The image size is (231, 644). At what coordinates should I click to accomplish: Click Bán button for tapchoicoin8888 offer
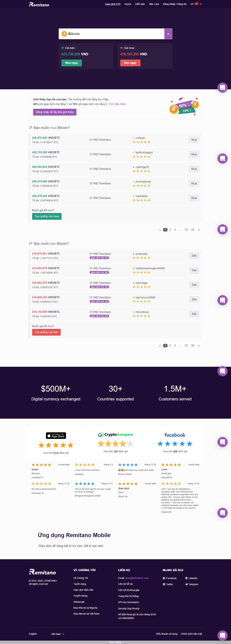194,299
